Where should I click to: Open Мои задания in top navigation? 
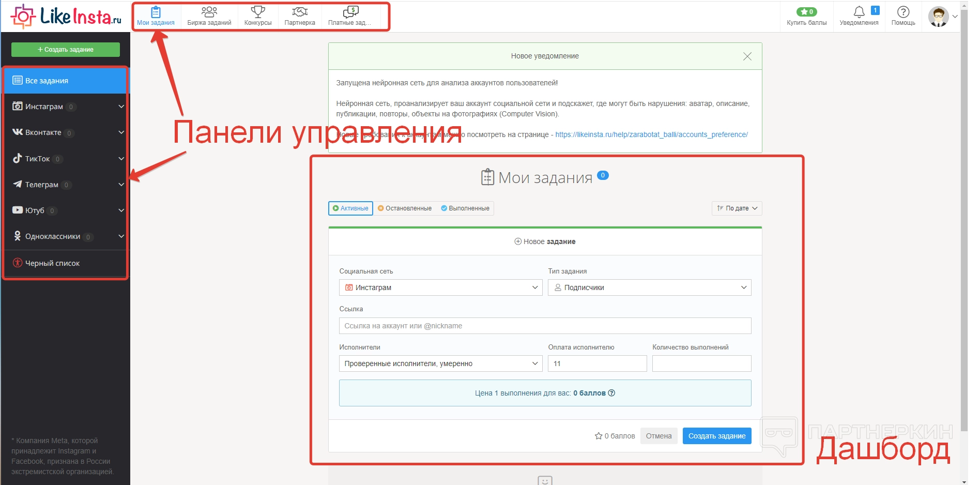coord(156,16)
